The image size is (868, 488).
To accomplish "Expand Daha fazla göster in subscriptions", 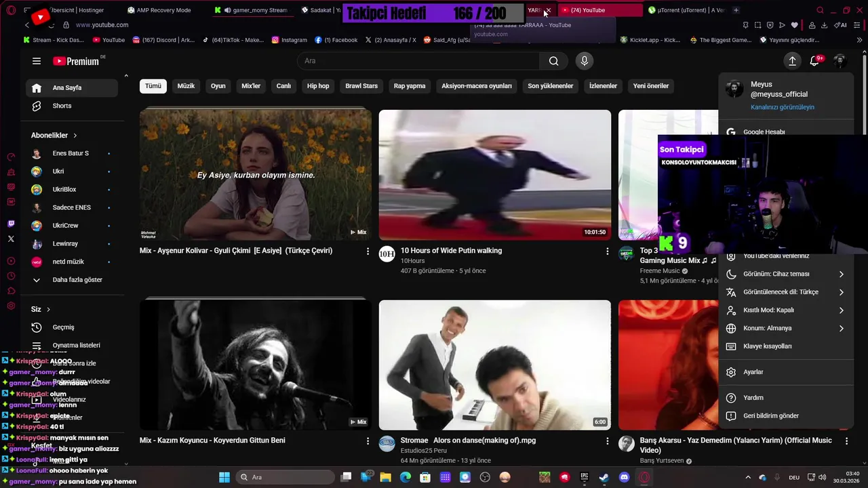I will click(x=72, y=280).
